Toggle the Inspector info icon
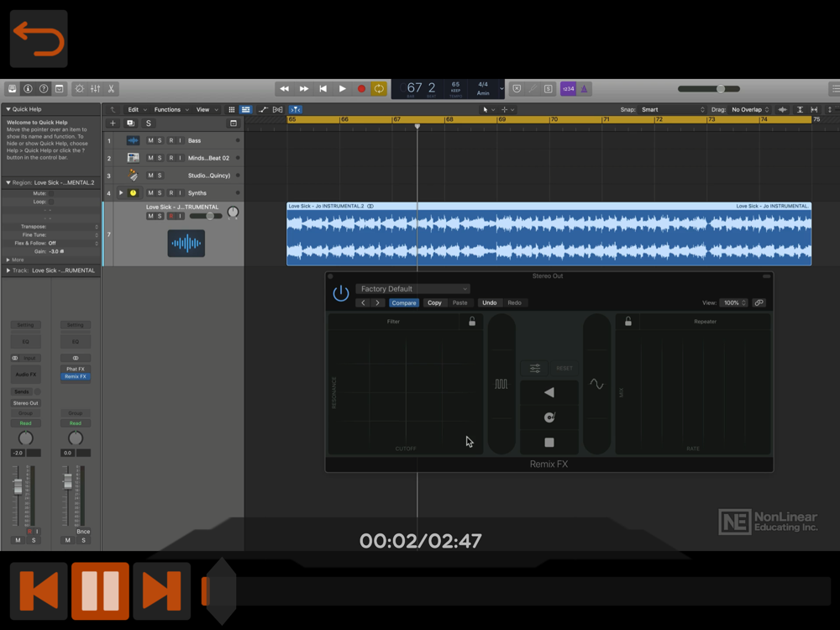The image size is (840, 630). pos(28,88)
